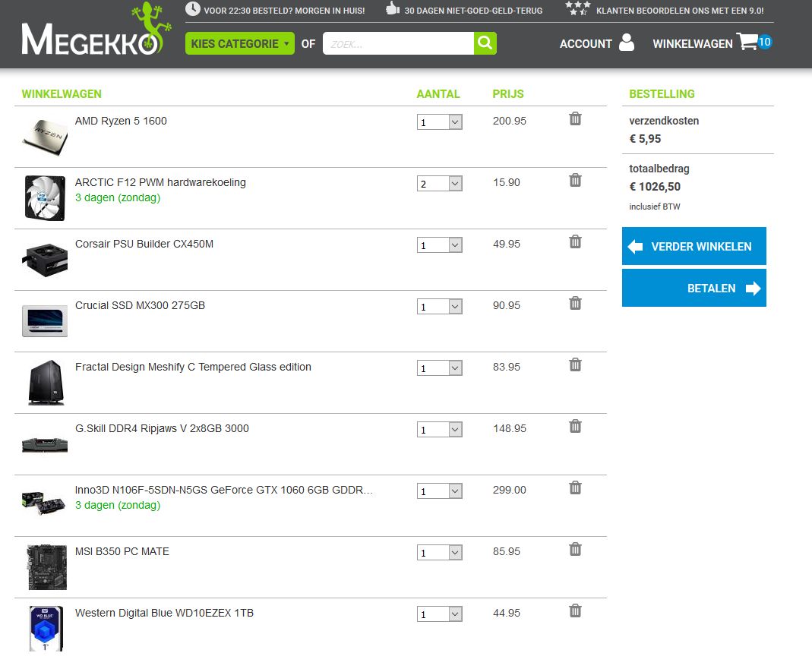
Task: Click 'inclusief BTW' note
Action: (x=655, y=207)
